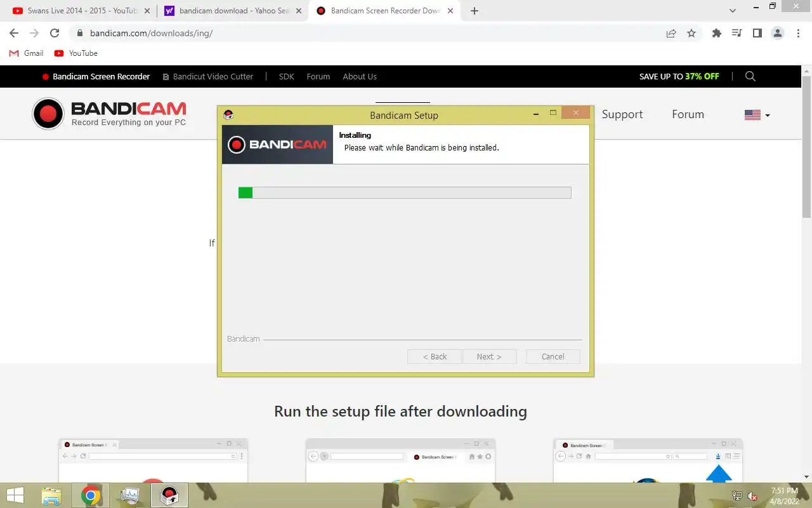Click the muted volume tray icon
The width and height of the screenshot is (812, 508).
pos(753,496)
